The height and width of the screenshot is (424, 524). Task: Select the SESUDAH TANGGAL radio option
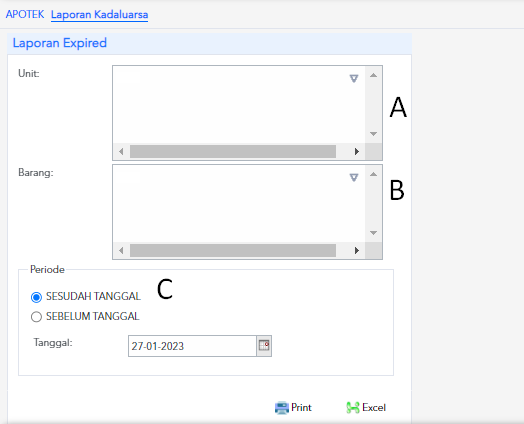tap(36, 297)
